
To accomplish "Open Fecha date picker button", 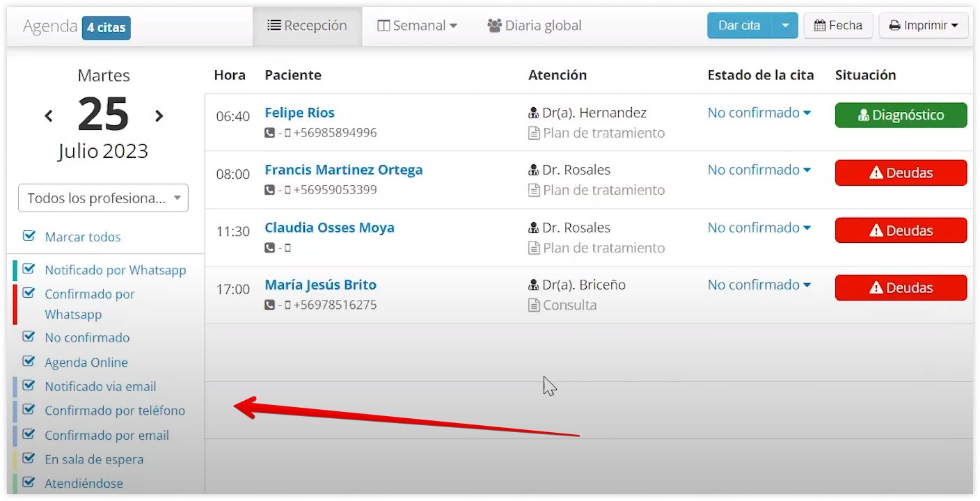I will (838, 26).
